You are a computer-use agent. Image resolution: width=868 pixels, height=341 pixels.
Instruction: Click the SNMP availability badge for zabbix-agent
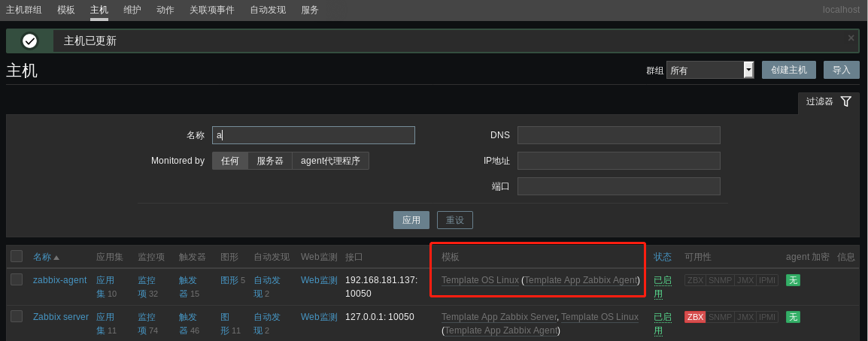(720, 280)
